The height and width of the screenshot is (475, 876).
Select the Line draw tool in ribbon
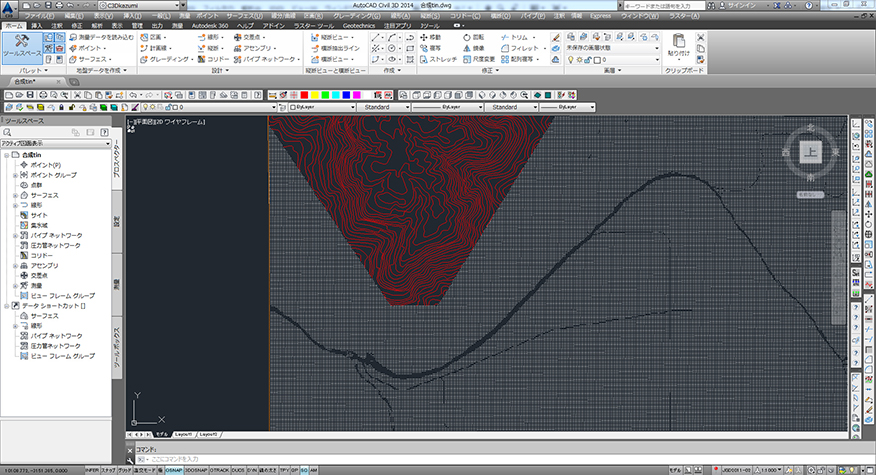376,37
